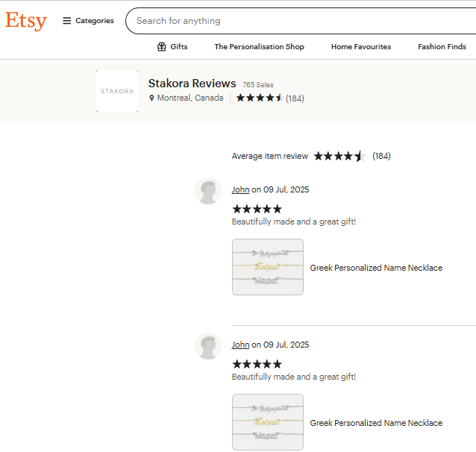This screenshot has width=476, height=452.
Task: Go to The Personalisation Shop
Action: (x=259, y=47)
